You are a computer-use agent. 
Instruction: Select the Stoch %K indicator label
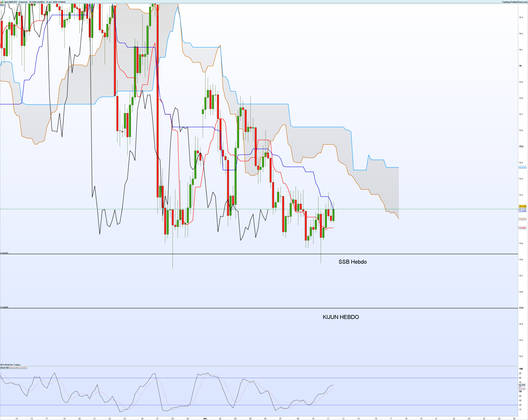click(5, 368)
